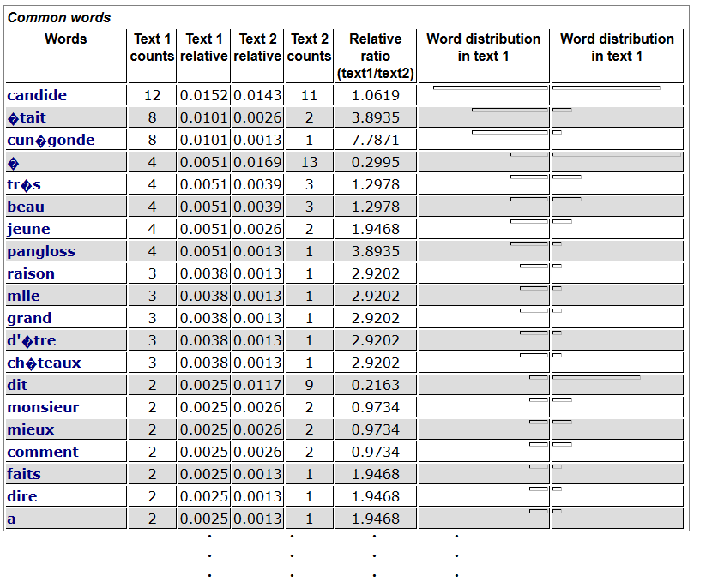Select the single-letter 'a' word link

pyautogui.click(x=12, y=519)
